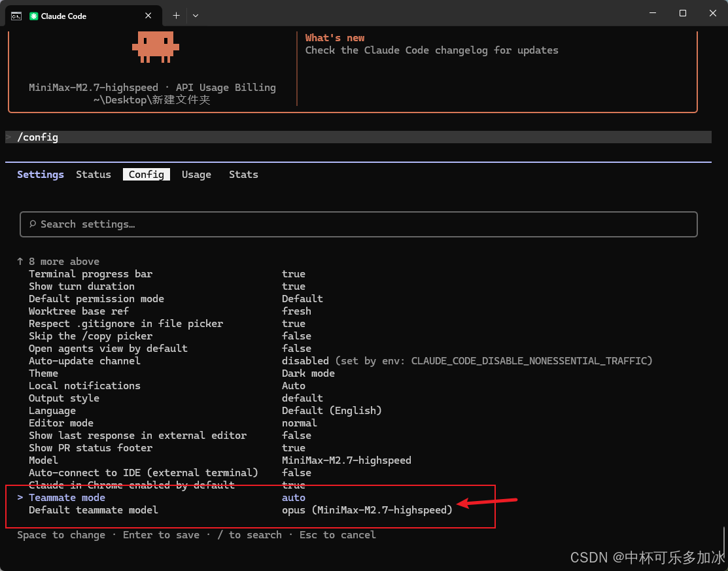Click 'disabled (set by env' Auto-update value
This screenshot has height=571, width=728.
[x=467, y=360]
